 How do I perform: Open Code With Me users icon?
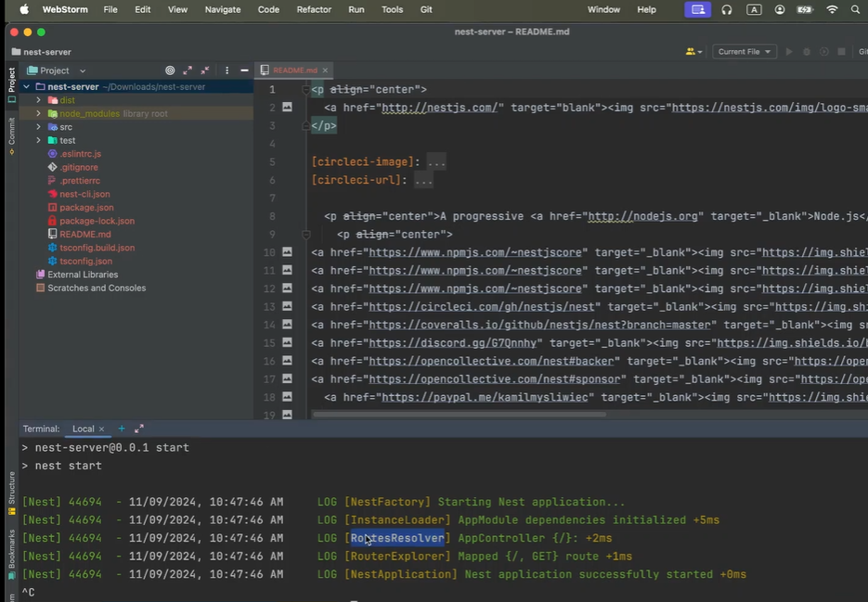point(693,51)
